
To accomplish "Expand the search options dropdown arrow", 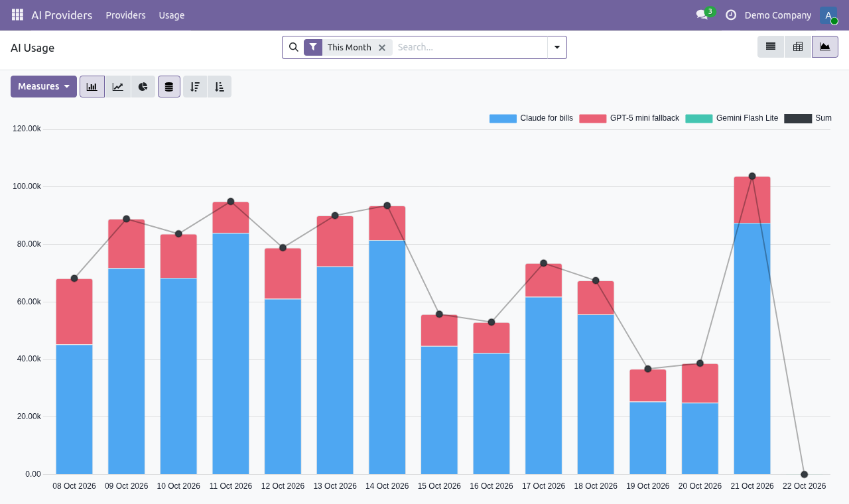I will 557,47.
